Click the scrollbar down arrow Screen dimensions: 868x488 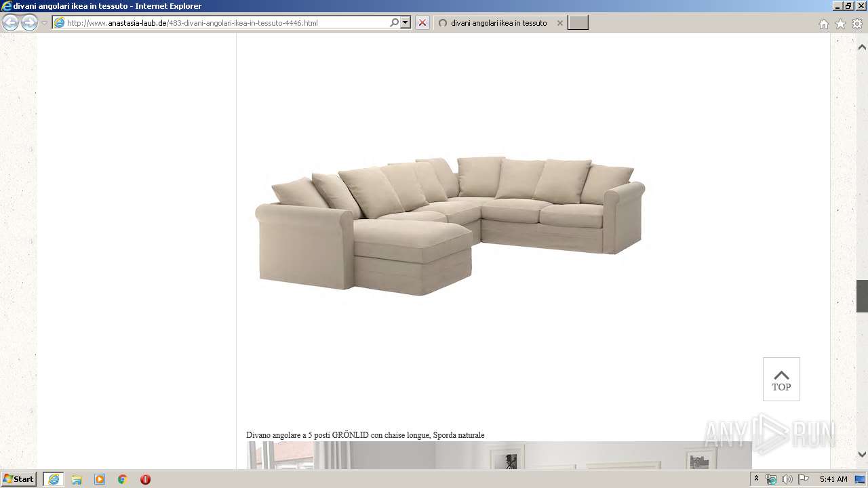862,455
